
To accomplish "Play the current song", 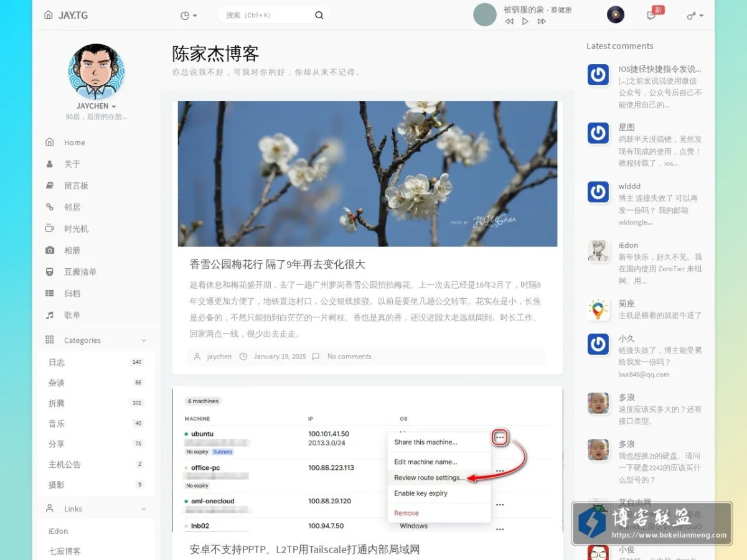I will (525, 21).
